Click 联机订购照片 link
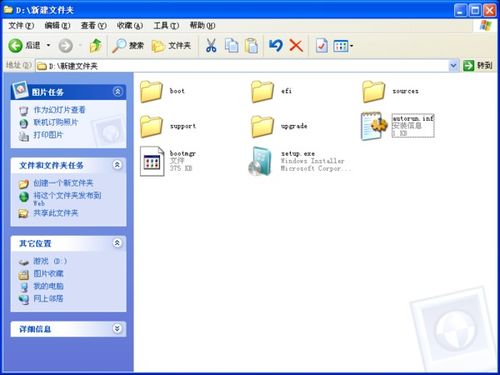The height and width of the screenshot is (375, 500). 56,122
